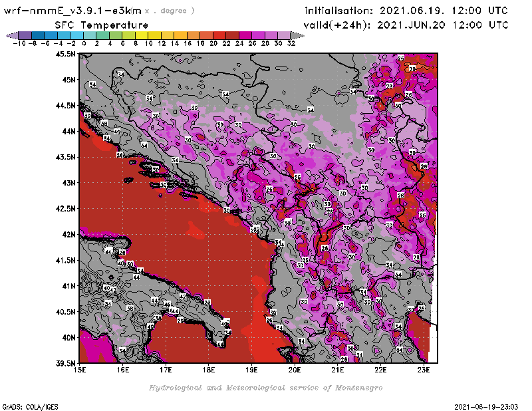
Task: Click the orange swatch between 14 and 16
Action: point(181,35)
